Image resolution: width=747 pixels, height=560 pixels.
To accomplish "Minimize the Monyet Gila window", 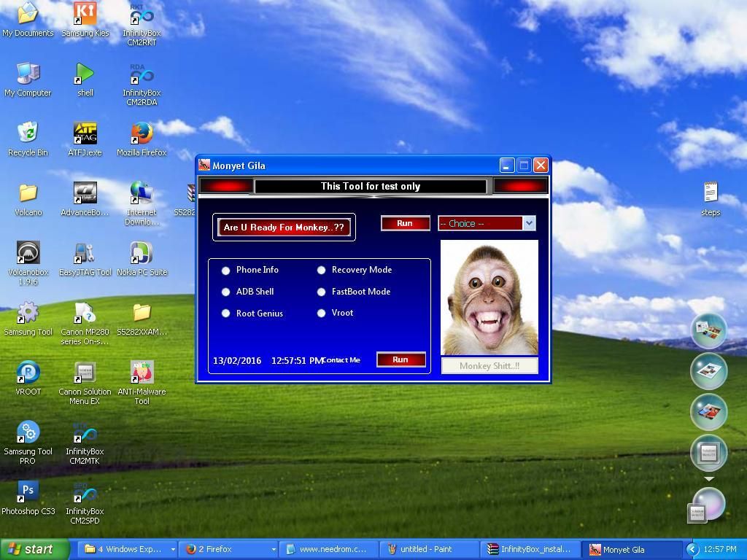I will point(507,166).
